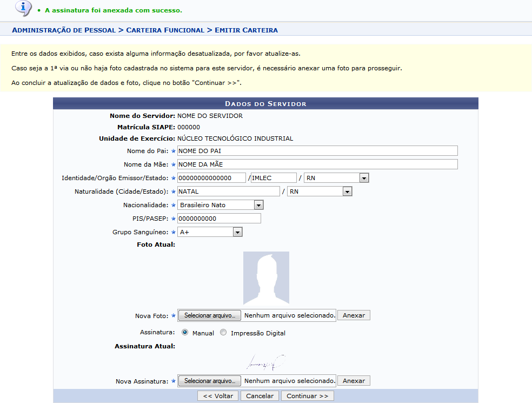532x403 pixels.
Task: Click Selecionar arquivo for Nova Assinatura
Action: (210, 381)
